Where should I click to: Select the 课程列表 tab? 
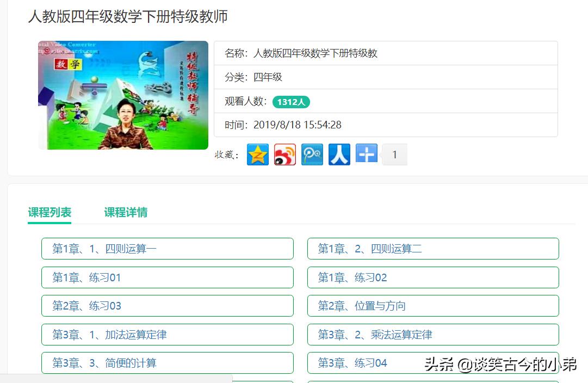[x=49, y=212]
